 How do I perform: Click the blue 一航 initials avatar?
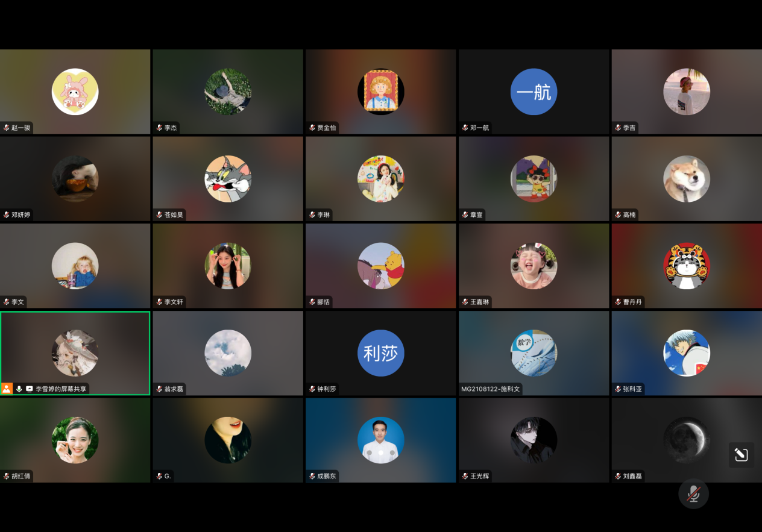534,92
